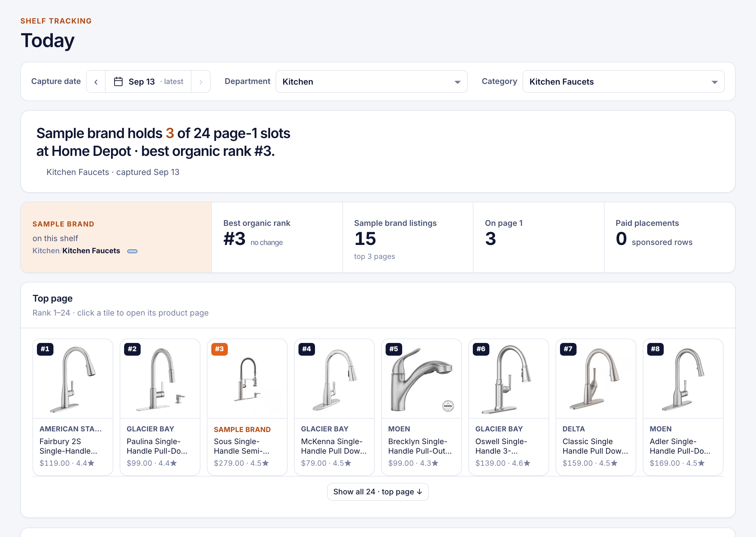The height and width of the screenshot is (537, 756).
Task: Click the #1 rank badge
Action: coord(45,349)
